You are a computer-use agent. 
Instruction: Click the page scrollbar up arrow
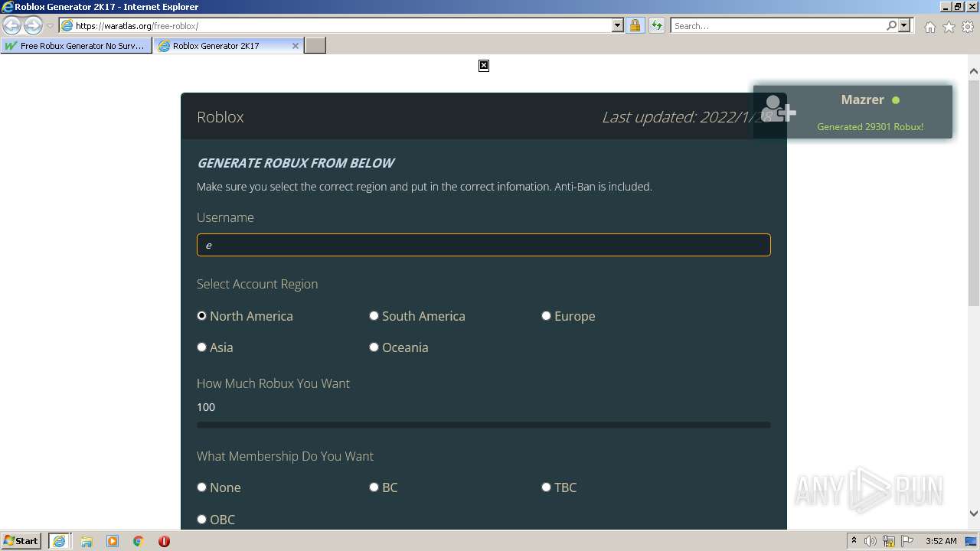pos(974,71)
